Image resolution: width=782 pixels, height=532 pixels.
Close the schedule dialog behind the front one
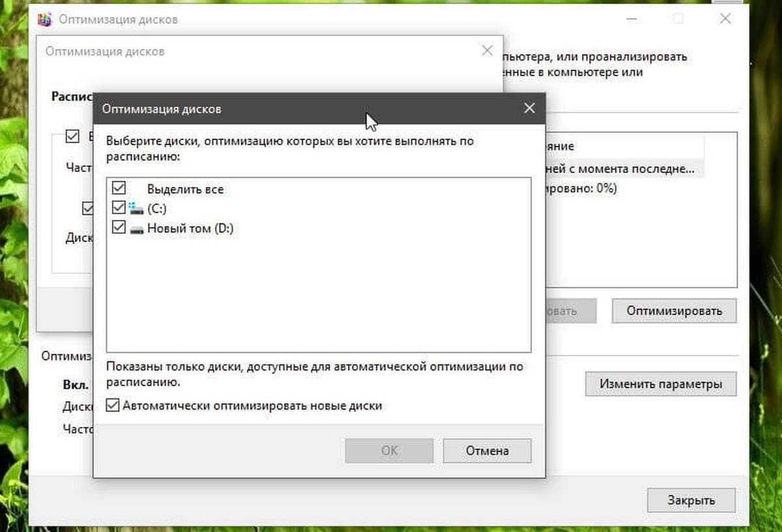[x=487, y=51]
